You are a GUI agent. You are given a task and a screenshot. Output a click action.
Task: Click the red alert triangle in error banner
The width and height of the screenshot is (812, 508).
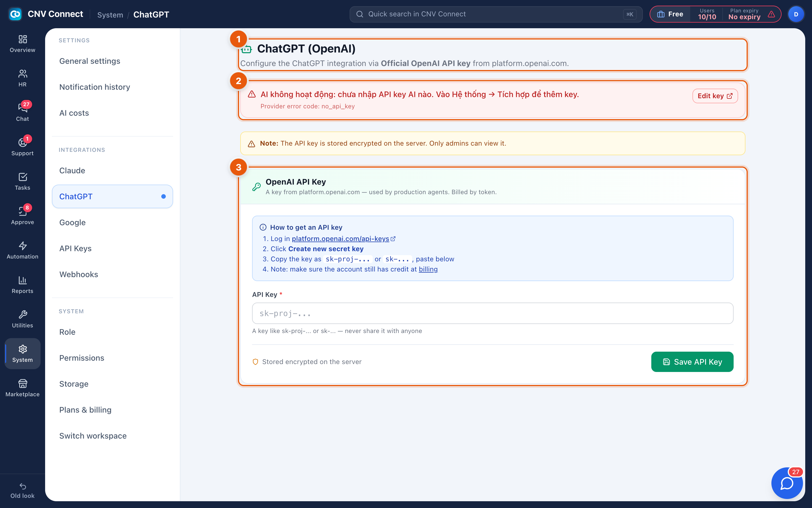[x=252, y=95]
